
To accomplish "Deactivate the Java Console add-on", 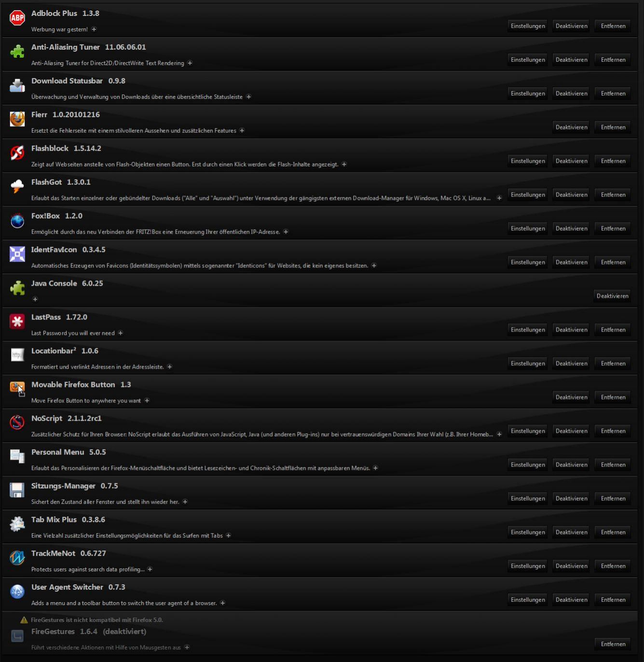I will click(612, 296).
